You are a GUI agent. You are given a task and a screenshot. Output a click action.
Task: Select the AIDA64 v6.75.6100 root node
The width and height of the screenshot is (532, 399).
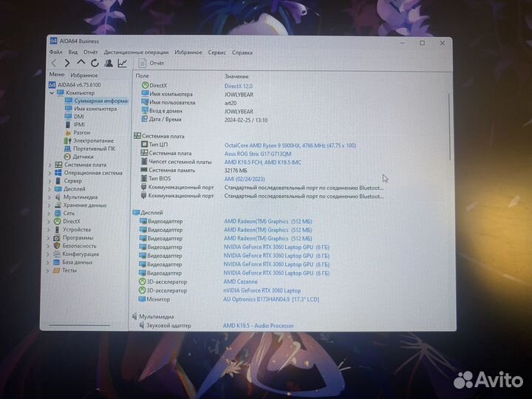click(75, 84)
